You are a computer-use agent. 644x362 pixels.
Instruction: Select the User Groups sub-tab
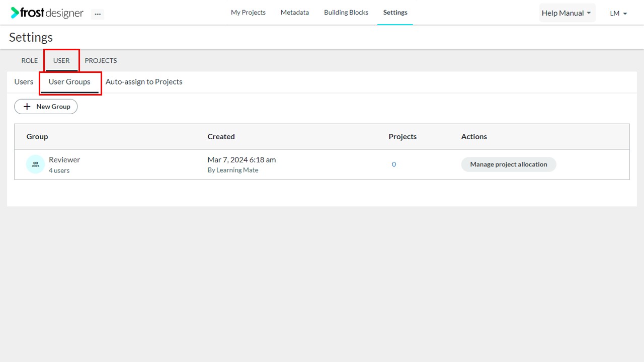click(69, 81)
